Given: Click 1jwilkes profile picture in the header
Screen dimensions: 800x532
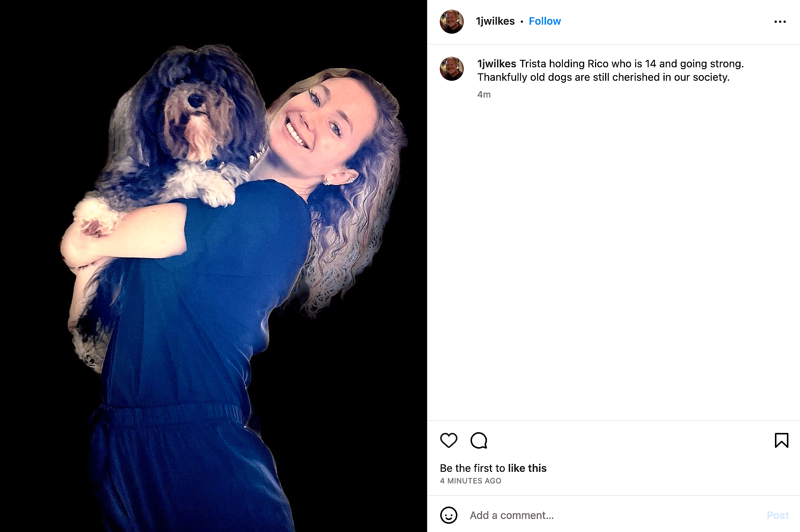Looking at the screenshot, I should pos(451,21).
